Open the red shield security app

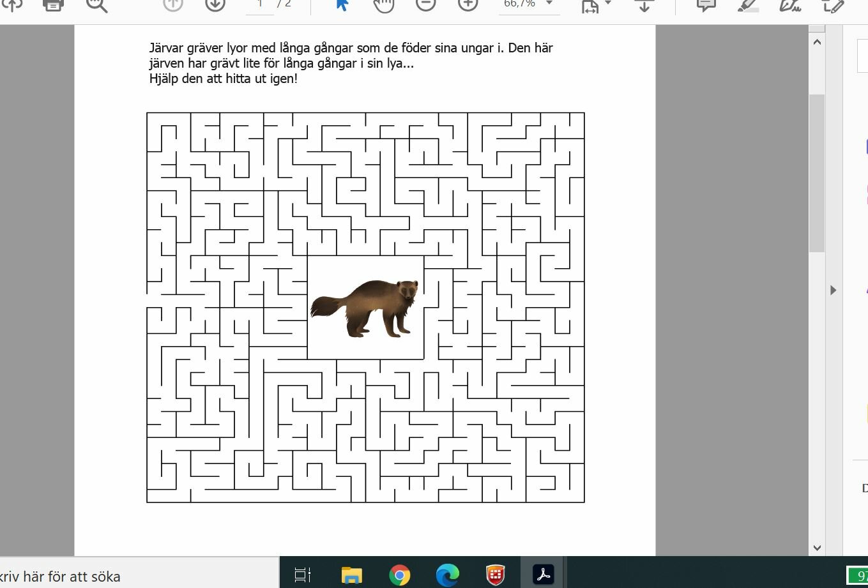(x=496, y=575)
